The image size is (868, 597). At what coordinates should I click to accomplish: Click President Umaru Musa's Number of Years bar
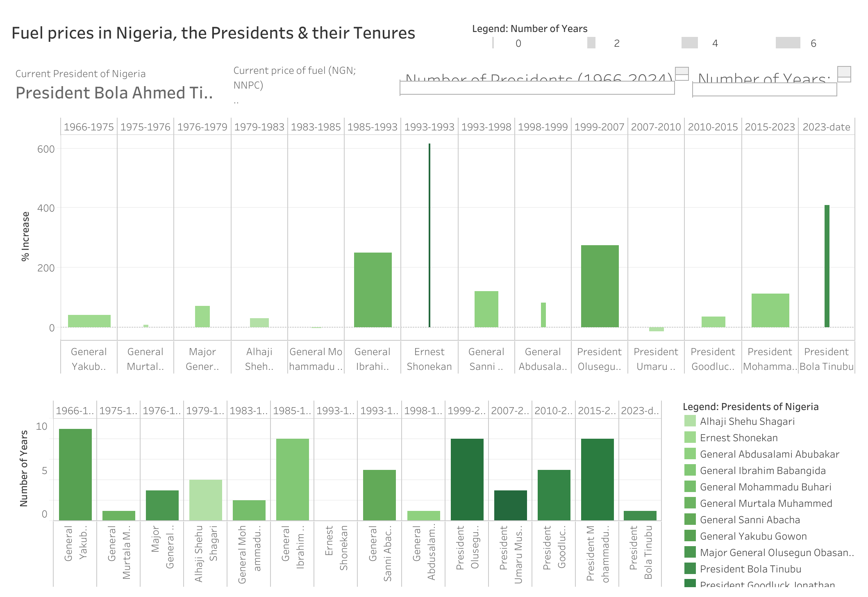click(510, 505)
